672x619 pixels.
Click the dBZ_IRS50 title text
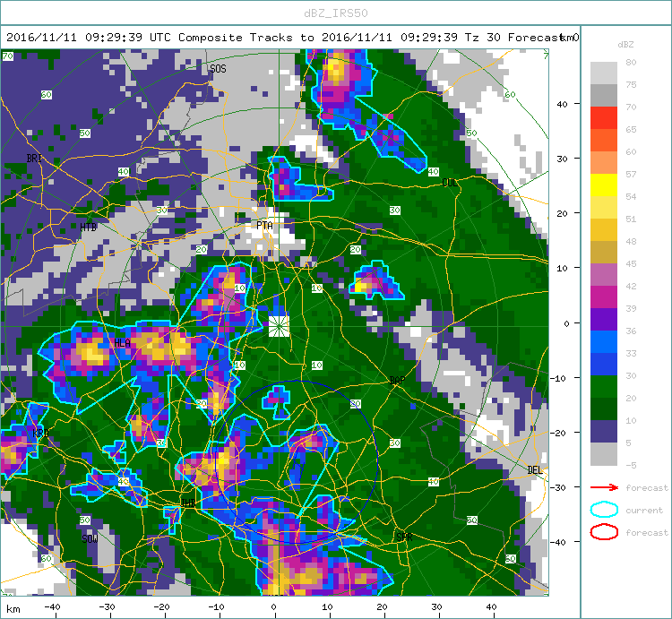[336, 13]
